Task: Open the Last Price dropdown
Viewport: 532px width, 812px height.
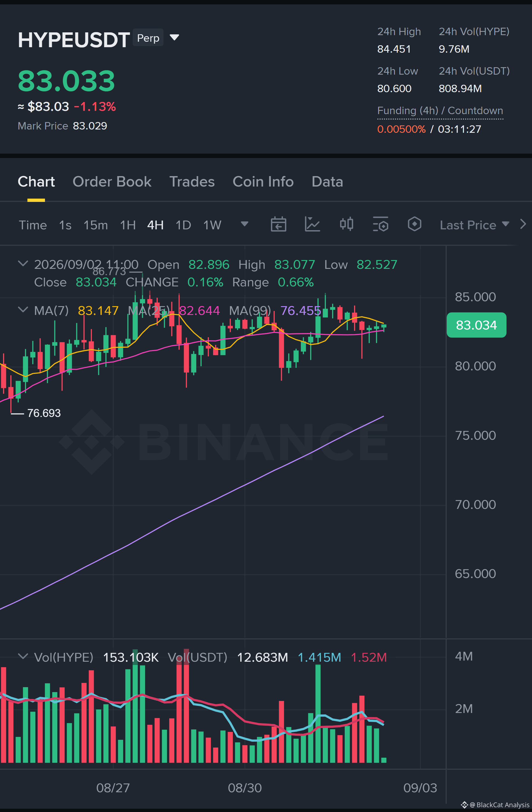Action: tap(474, 225)
